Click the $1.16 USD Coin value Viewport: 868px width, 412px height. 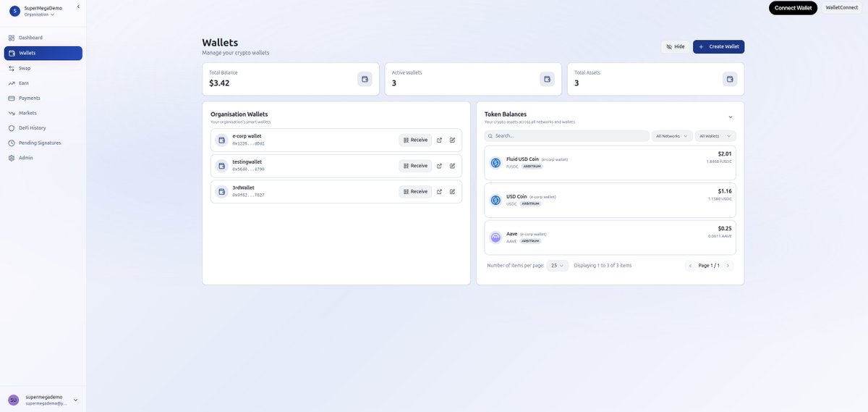pyautogui.click(x=725, y=191)
